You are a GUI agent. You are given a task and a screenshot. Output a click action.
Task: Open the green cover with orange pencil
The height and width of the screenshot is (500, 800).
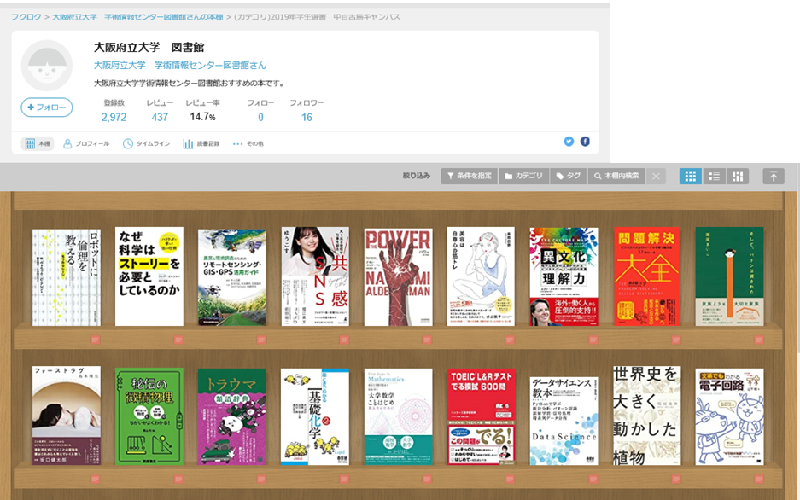tap(730, 277)
